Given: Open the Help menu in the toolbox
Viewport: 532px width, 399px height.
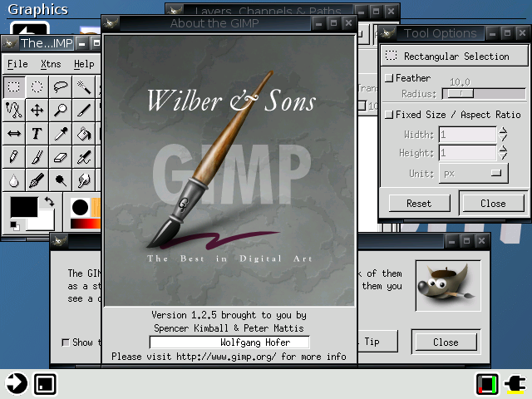Looking at the screenshot, I should pos(84,64).
